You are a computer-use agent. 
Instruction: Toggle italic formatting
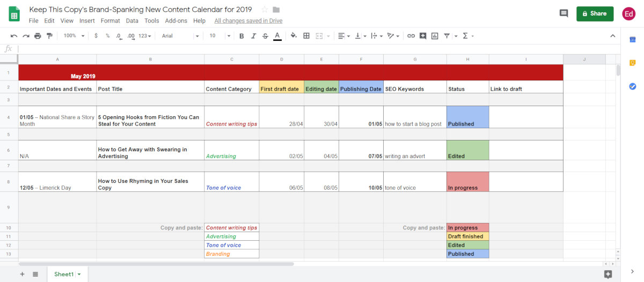253,36
